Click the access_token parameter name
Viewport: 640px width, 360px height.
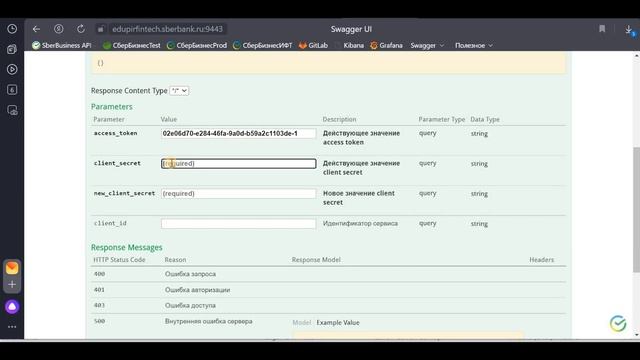click(x=116, y=133)
